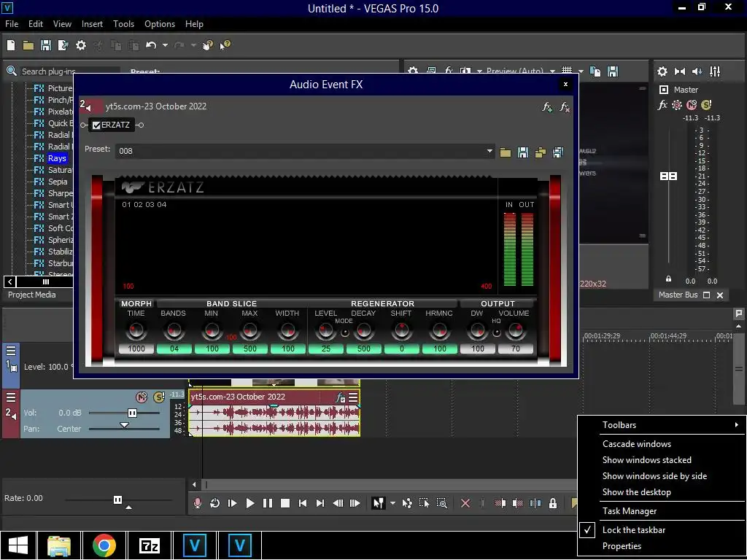Open Master Bus audio properties gear
The height and width of the screenshot is (560, 747).
coord(662,71)
